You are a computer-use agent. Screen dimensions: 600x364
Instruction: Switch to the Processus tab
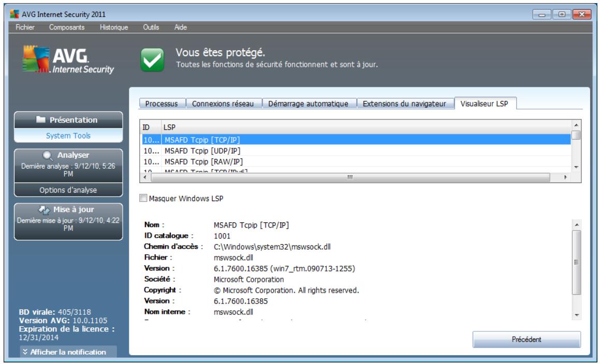(162, 103)
